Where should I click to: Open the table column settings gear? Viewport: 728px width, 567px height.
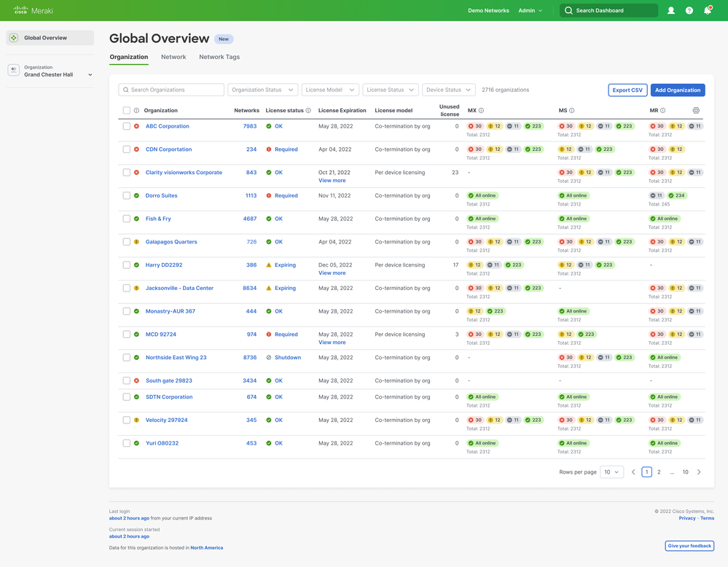(696, 111)
